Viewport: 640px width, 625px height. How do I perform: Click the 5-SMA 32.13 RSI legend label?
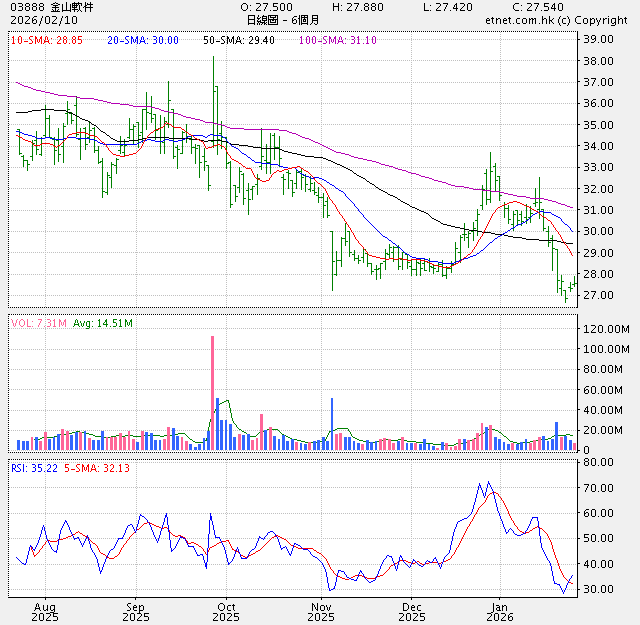click(x=98, y=467)
